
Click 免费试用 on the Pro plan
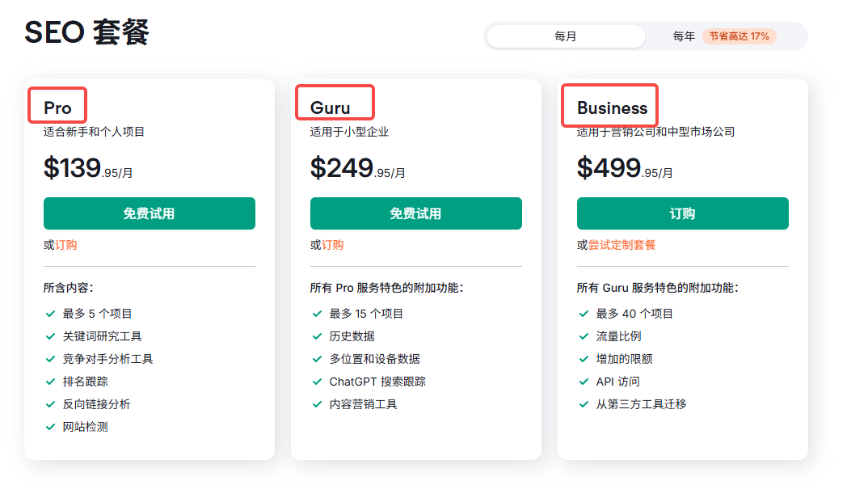[149, 213]
